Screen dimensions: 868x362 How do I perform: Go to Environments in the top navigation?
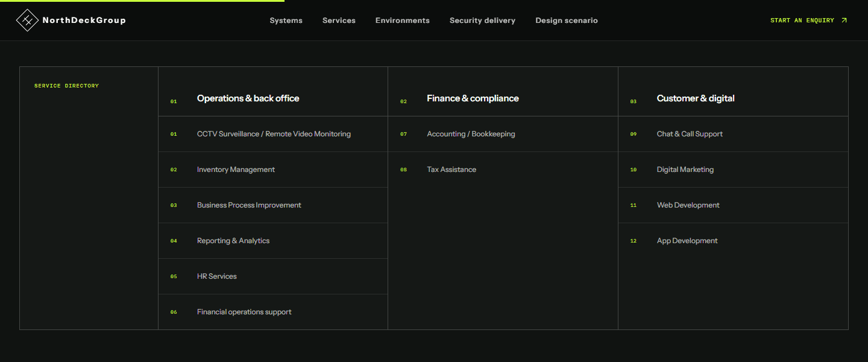pos(403,21)
